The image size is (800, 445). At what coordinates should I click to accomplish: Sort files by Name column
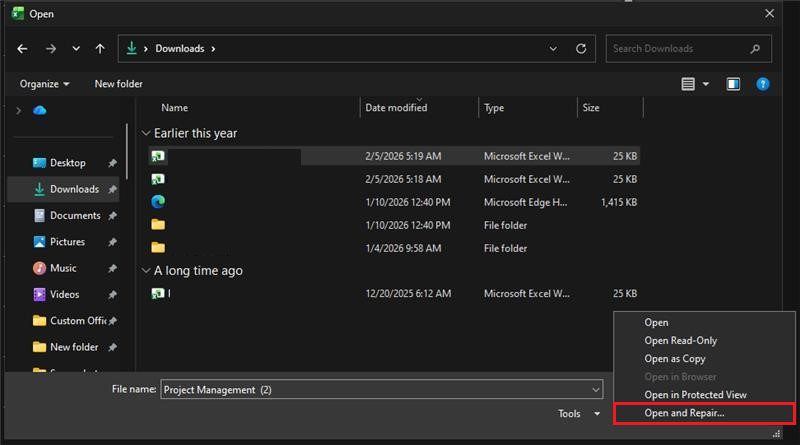pyautogui.click(x=174, y=108)
